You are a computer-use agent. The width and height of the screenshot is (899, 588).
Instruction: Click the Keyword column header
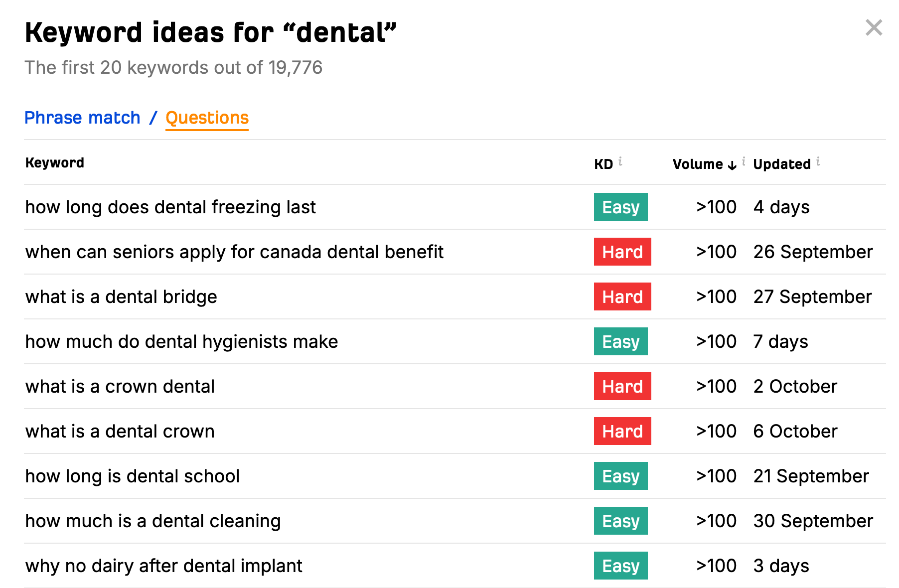(x=55, y=163)
